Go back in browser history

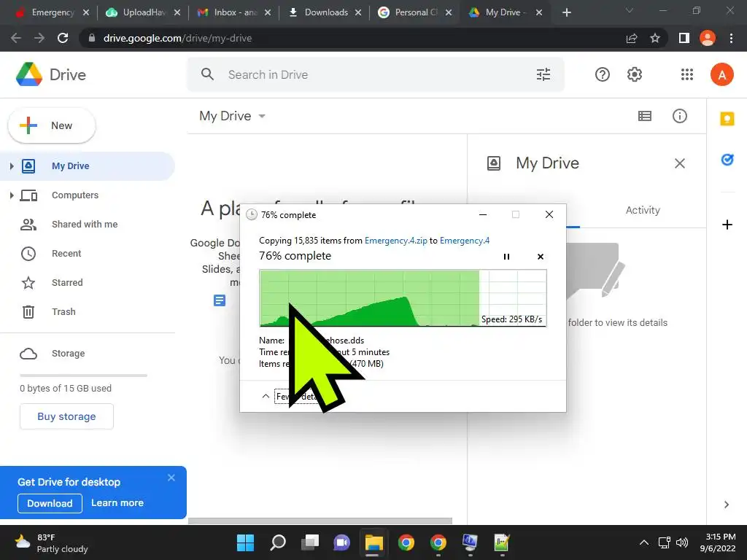(16, 38)
